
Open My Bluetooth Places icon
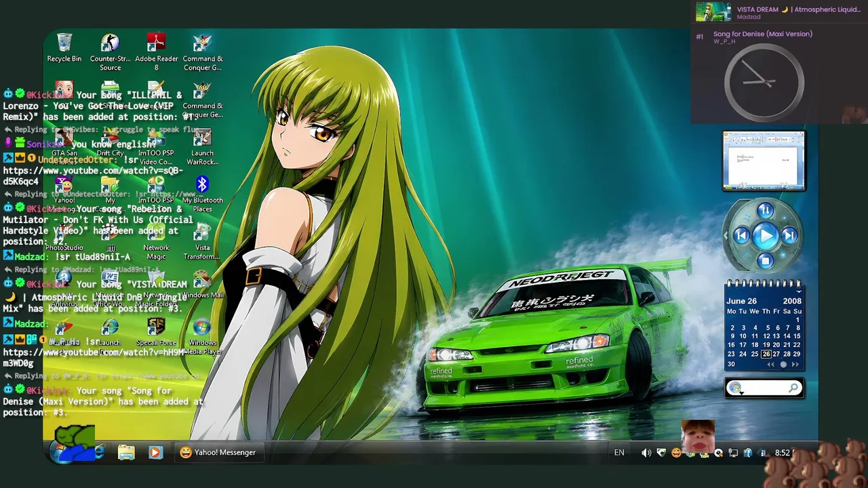coord(202,194)
